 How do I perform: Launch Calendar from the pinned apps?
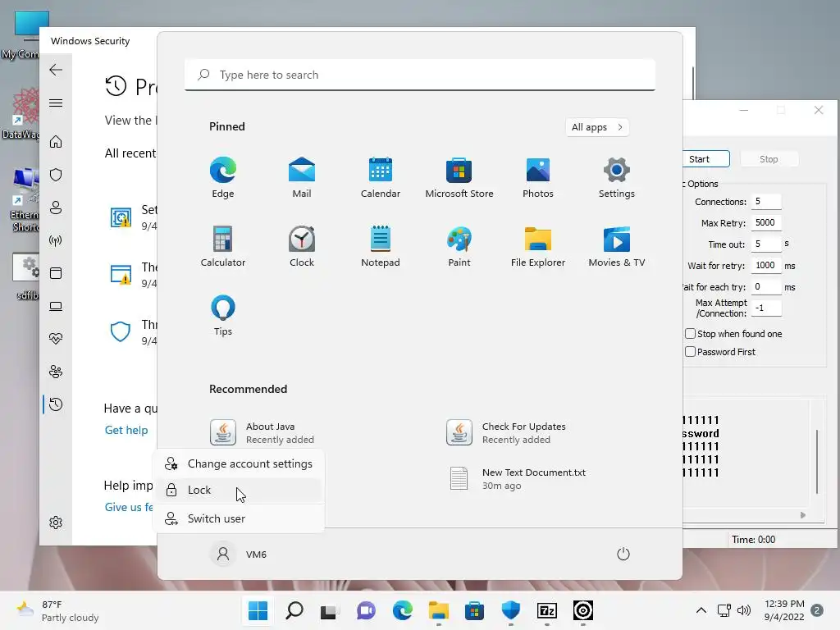[381, 178]
